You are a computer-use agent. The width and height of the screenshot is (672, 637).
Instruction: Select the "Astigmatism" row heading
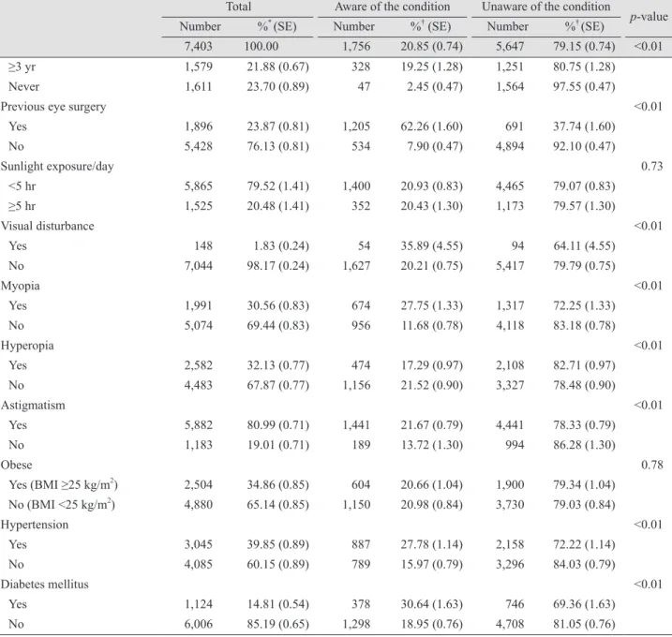(33, 406)
